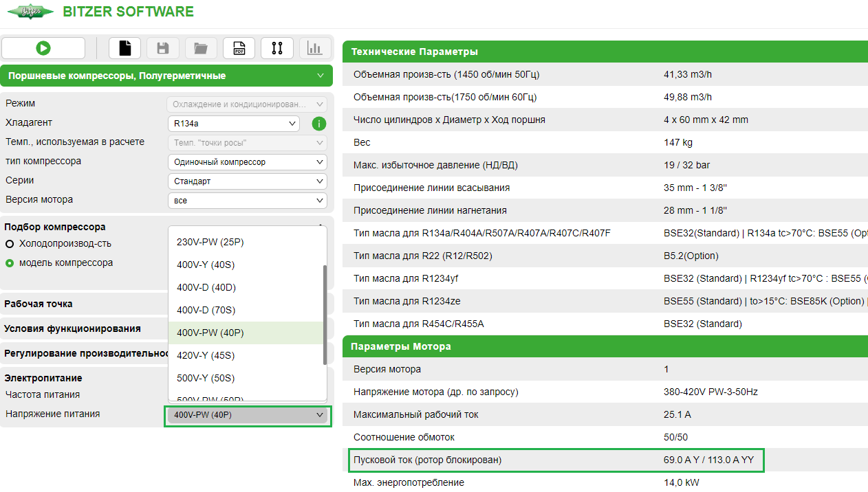Image resolution: width=868 pixels, height=492 pixels.
Task: Create a new project with document icon
Action: [x=124, y=48]
